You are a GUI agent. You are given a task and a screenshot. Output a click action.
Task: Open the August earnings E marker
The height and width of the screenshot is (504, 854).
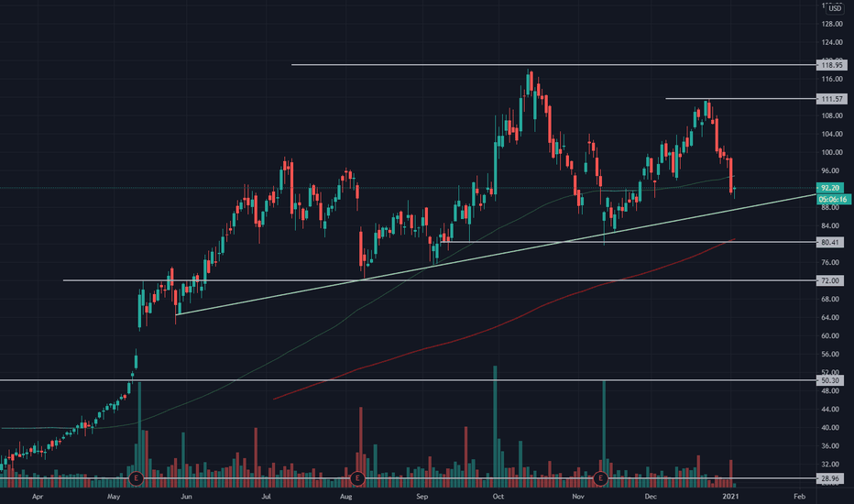[357, 479]
